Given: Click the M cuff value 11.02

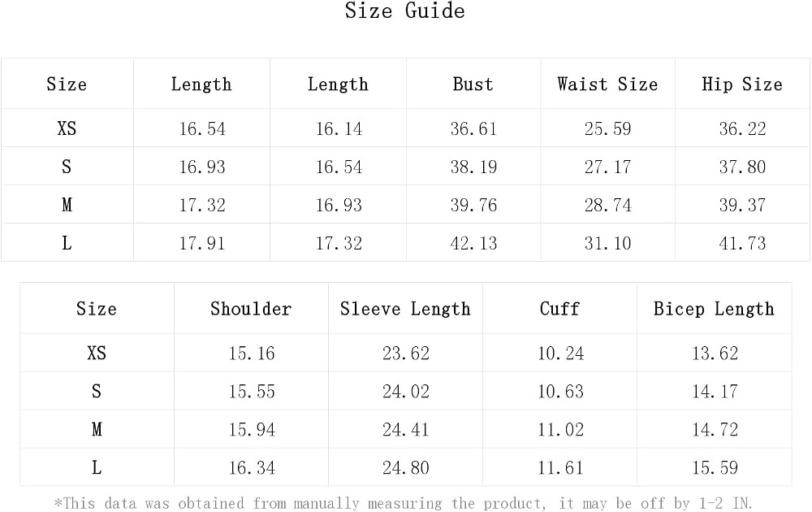Looking at the screenshot, I should coord(560,430).
